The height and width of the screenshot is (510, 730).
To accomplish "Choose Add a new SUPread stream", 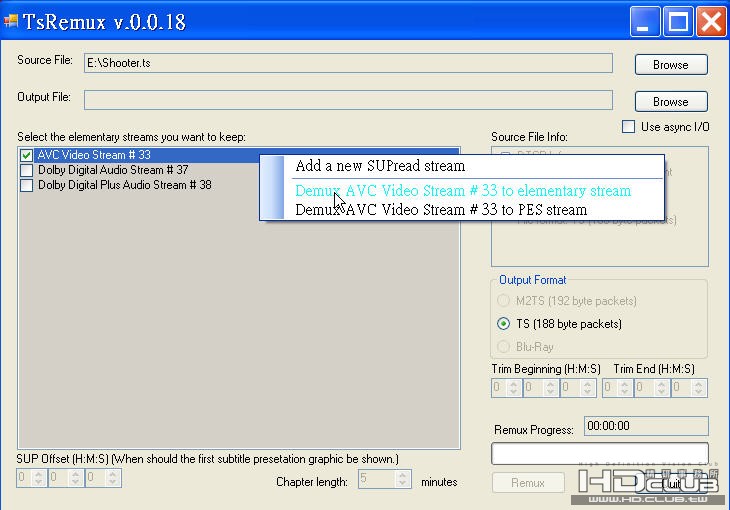I will coord(380,166).
